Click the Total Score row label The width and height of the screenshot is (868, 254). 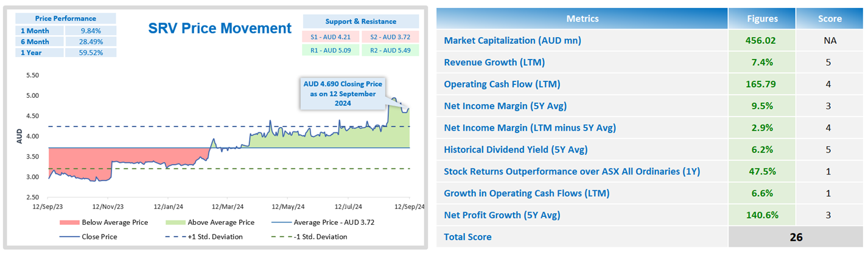click(x=467, y=237)
